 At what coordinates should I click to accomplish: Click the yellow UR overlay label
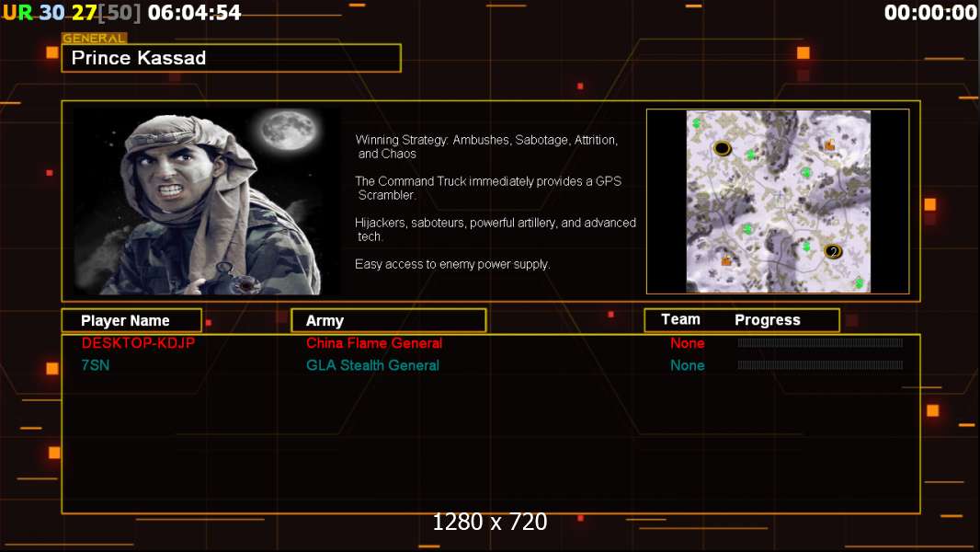click(x=17, y=13)
